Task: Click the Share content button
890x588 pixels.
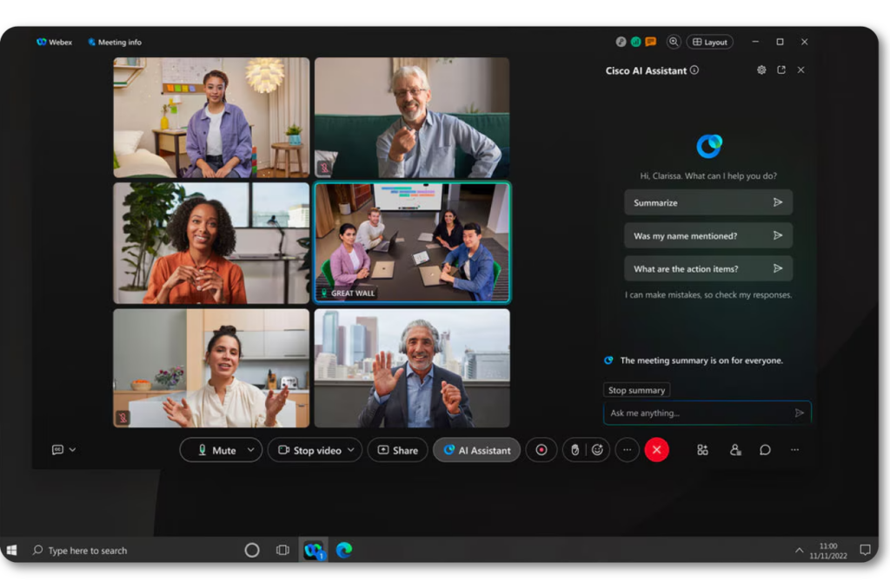Action: click(x=398, y=450)
